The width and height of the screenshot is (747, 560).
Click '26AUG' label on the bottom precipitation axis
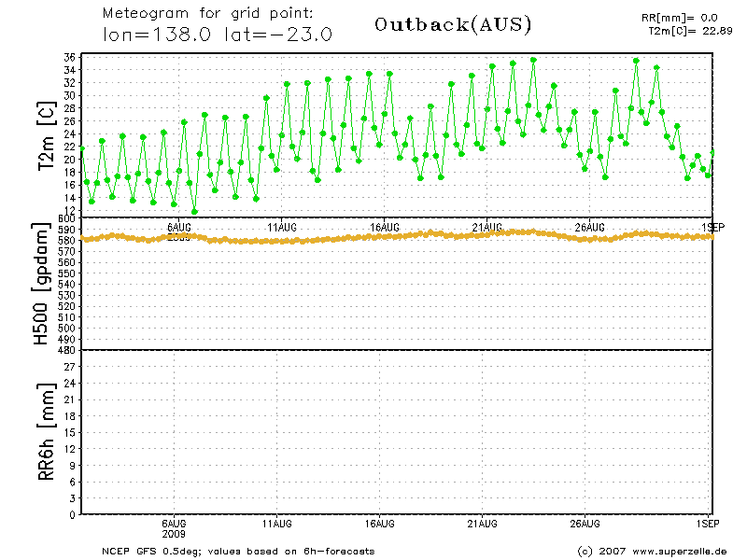pos(585,524)
